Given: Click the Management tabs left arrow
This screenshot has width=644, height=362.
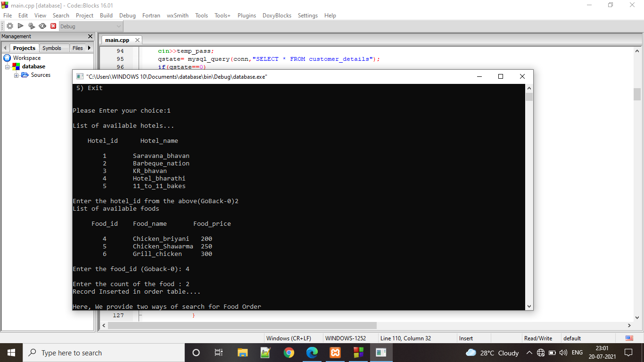Looking at the screenshot, I should tap(5, 48).
